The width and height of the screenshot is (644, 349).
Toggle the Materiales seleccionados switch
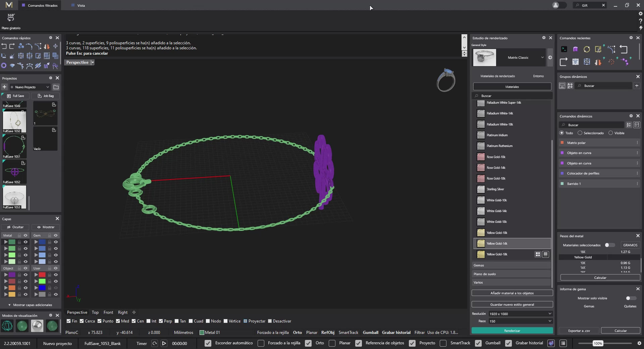pyautogui.click(x=609, y=245)
